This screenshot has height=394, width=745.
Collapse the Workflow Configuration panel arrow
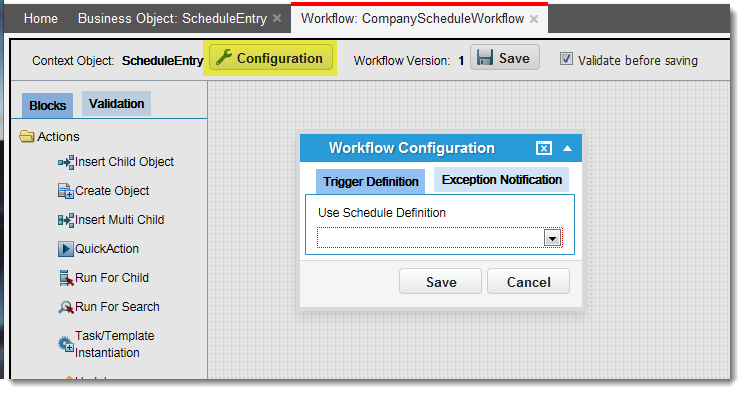tap(567, 148)
